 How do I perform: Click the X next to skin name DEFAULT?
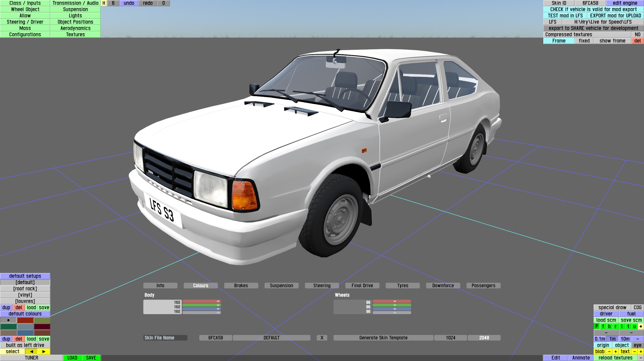coord(322,338)
